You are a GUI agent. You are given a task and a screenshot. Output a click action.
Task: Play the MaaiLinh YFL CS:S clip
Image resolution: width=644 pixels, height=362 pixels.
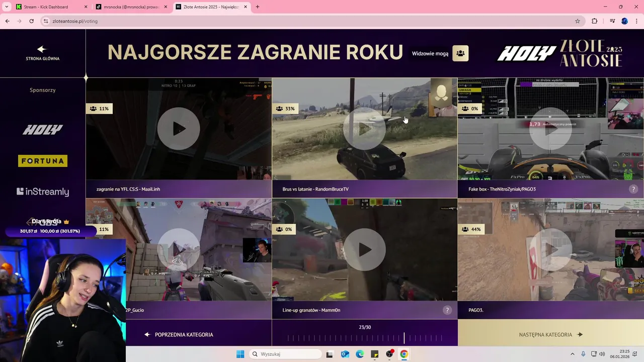[x=179, y=129]
